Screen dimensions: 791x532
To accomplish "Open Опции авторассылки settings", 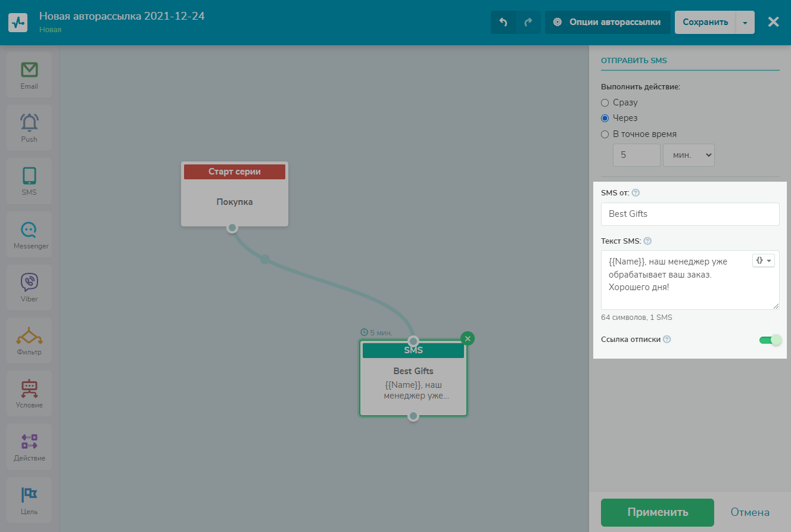I will click(x=608, y=23).
